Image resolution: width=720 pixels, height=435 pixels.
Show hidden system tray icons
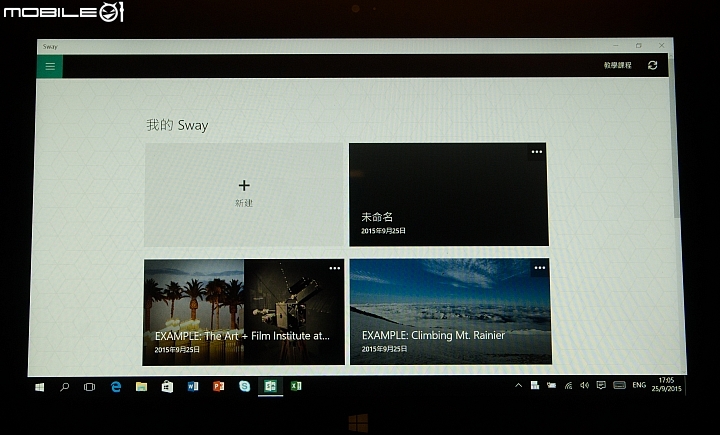518,385
